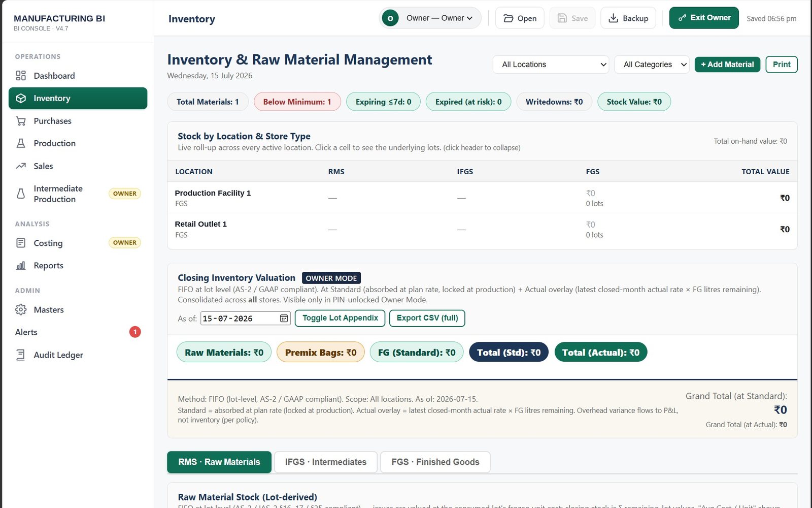Click the Expired (at risk): 0 chip
Viewport: 812px width, 508px height.
(x=468, y=102)
